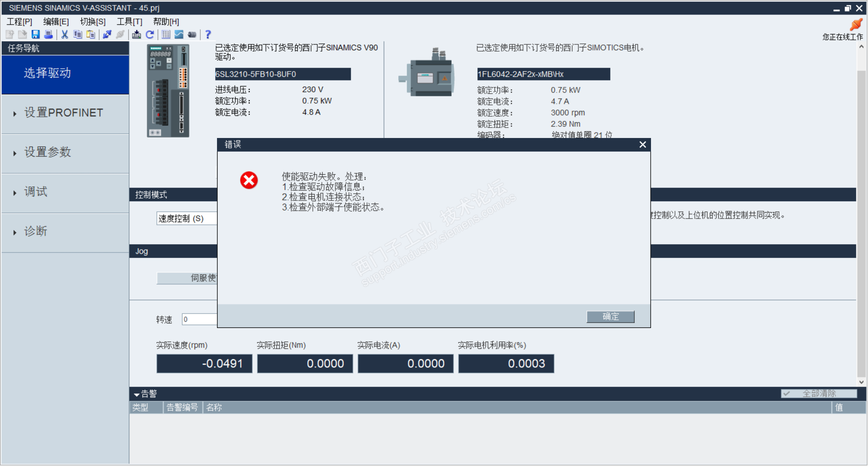Expand the 调试 navigation section
Viewport: 868px width, 466px height.
click(66, 193)
